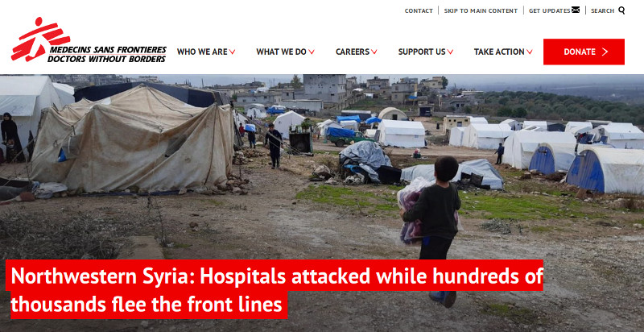This screenshot has width=644, height=332.
Task: Expand the Support Us chevron
Action: tap(450, 52)
